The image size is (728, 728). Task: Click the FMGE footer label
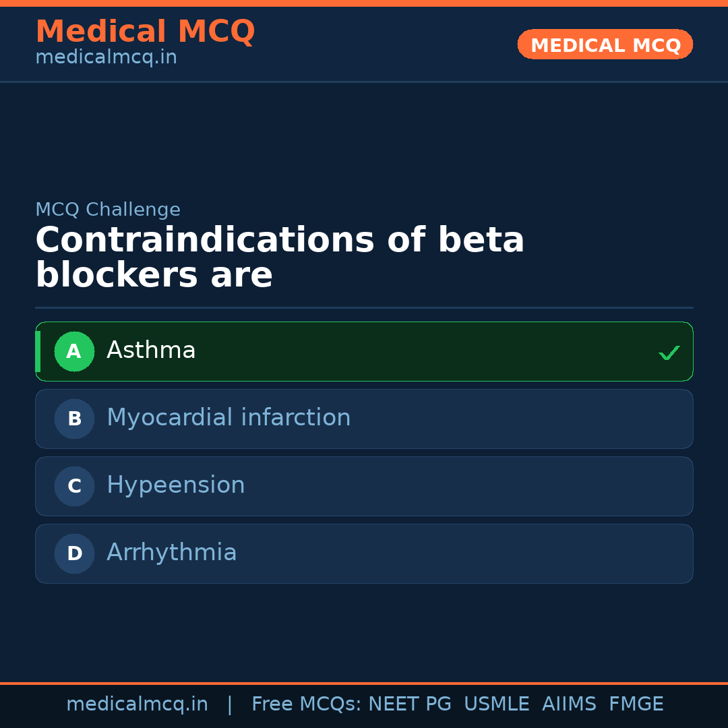click(x=636, y=704)
